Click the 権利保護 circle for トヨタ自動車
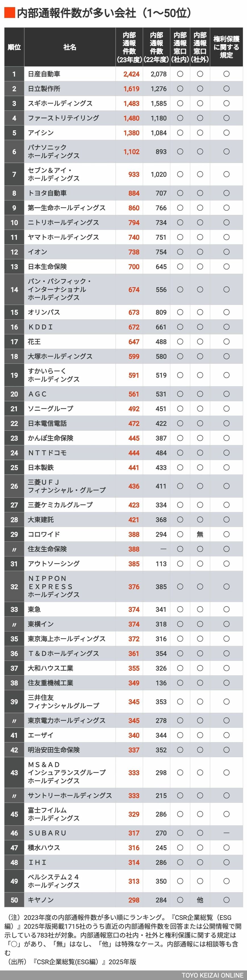Image resolution: width=247 pixels, height=980 pixels. tap(226, 193)
